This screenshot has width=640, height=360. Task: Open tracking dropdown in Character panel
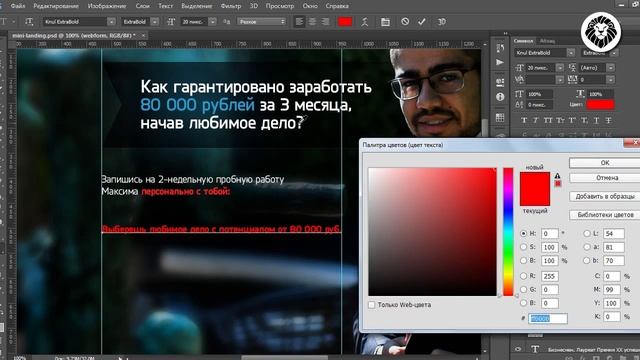tap(611, 80)
